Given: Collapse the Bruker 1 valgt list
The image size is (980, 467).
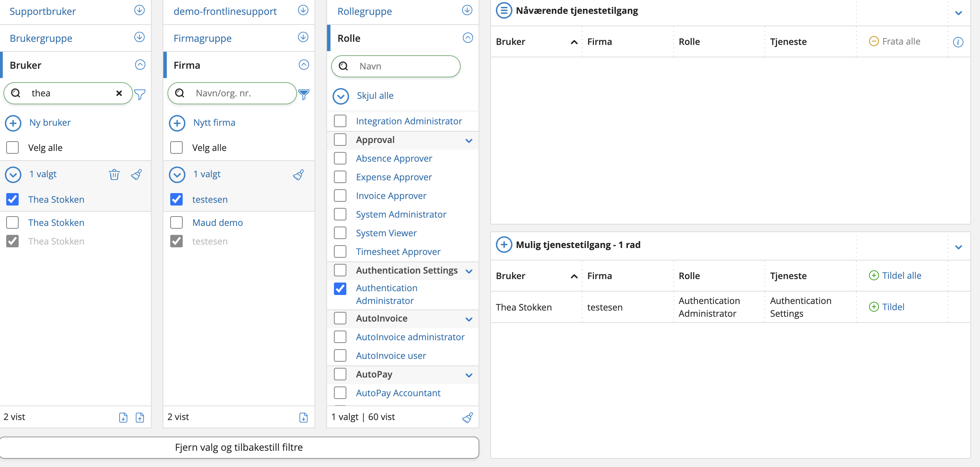Looking at the screenshot, I should point(13,175).
